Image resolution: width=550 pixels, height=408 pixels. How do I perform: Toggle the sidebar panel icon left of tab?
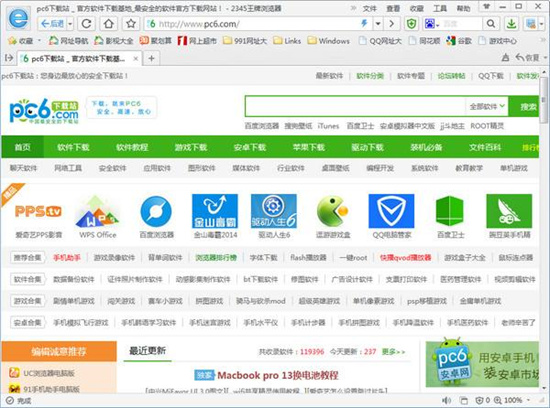pos(9,58)
